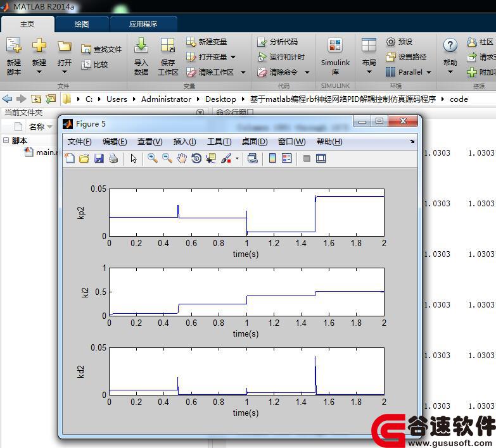Screen dimensions: 496x448
Task: Click the Browse for Folder button
Action: coord(51,99)
